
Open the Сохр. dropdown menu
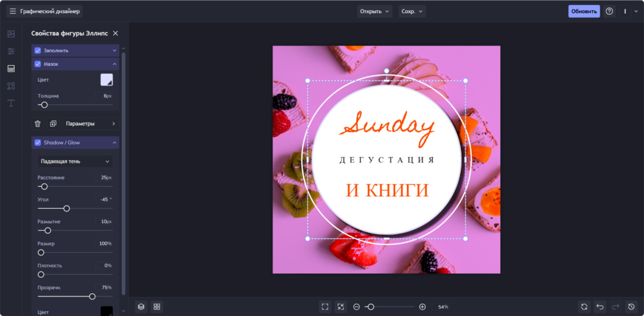413,11
